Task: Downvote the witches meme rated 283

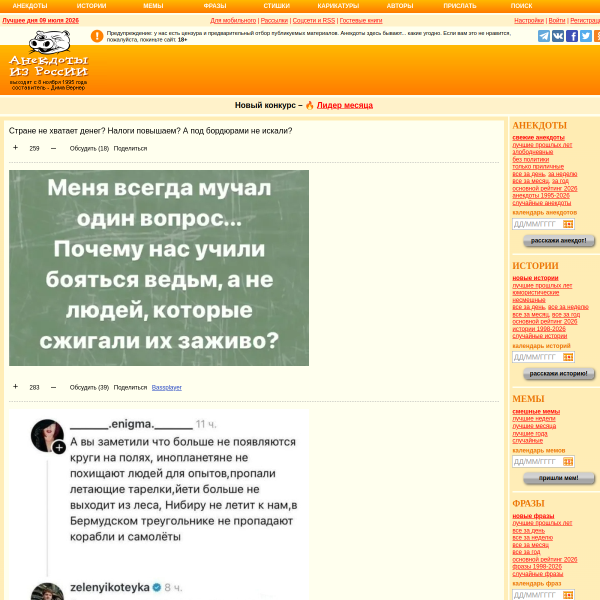Action: tap(53, 387)
